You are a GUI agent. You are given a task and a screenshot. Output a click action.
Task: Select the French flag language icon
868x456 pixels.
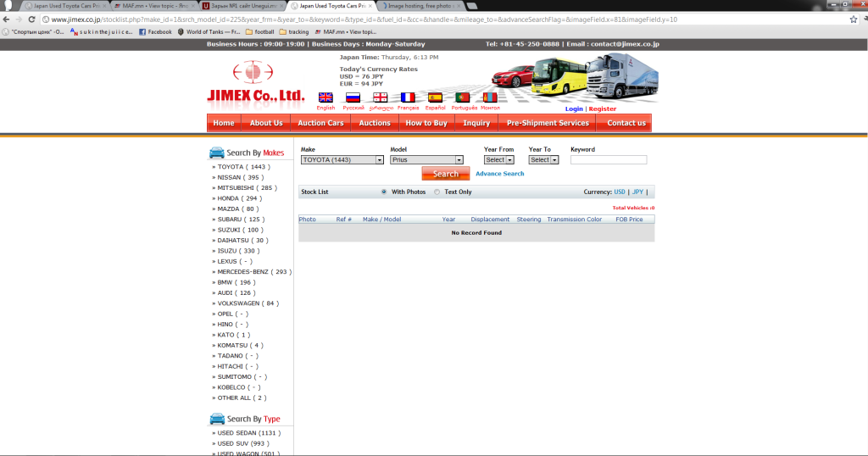(408, 97)
